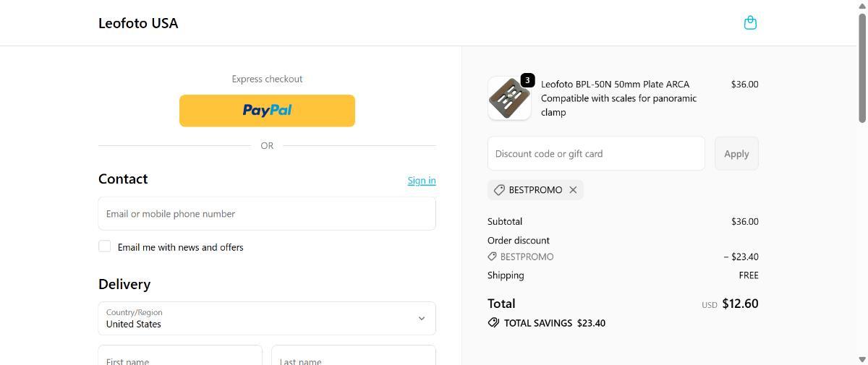The width and height of the screenshot is (868, 365).
Task: Go to Leofoto USA store home
Action: 138,23
